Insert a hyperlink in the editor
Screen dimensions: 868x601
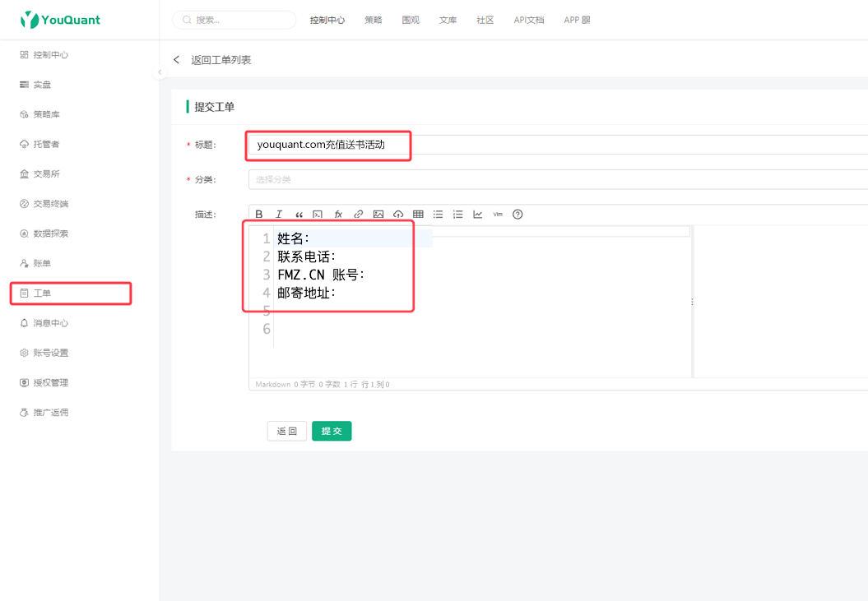[x=358, y=214]
